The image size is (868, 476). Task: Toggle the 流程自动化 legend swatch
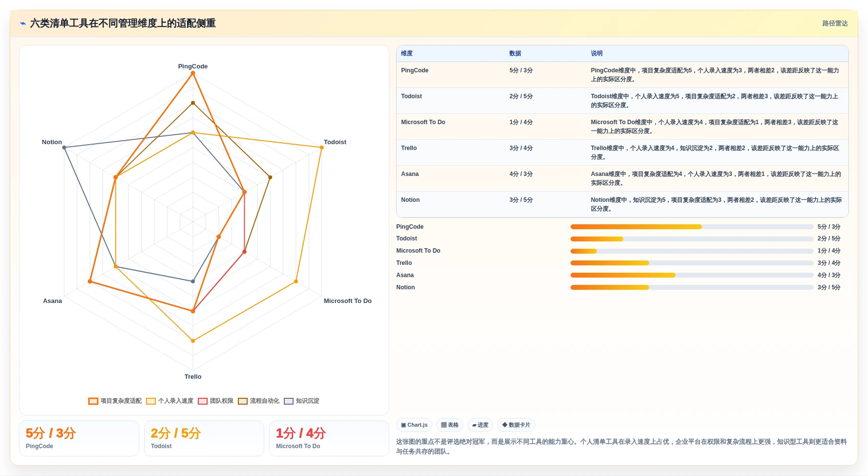[243, 401]
